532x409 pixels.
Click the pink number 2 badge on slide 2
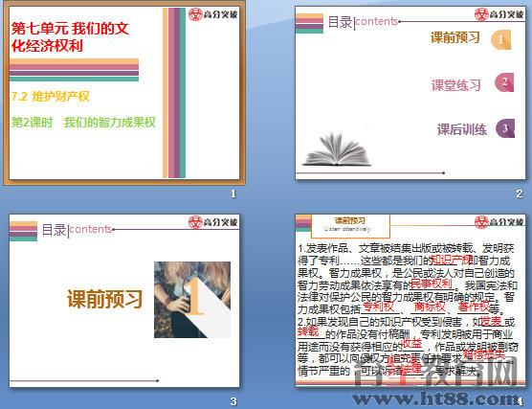[x=504, y=82]
